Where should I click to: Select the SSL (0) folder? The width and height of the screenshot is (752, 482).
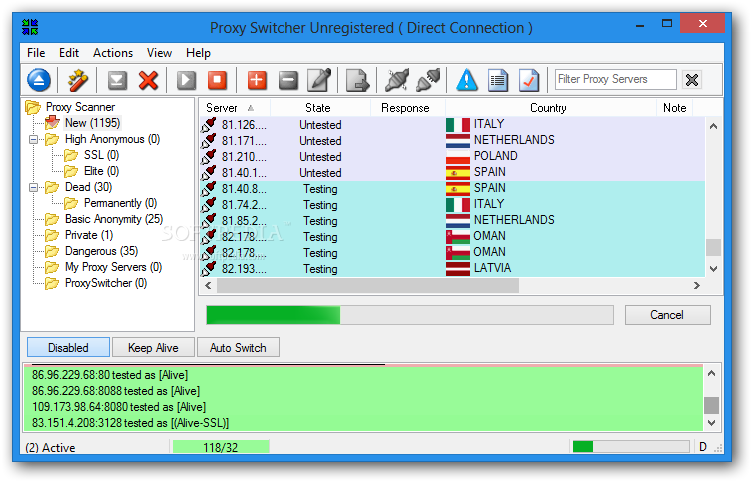coord(101,155)
